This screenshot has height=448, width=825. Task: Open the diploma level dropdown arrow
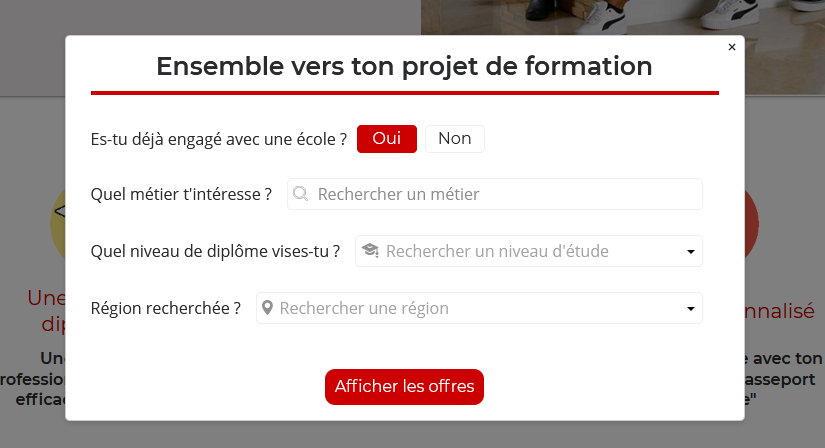coord(690,252)
